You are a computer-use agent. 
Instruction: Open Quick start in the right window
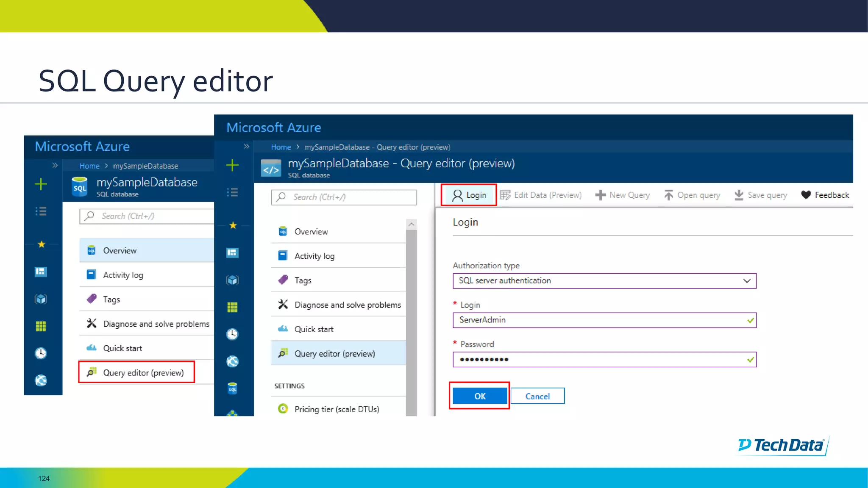(338, 329)
